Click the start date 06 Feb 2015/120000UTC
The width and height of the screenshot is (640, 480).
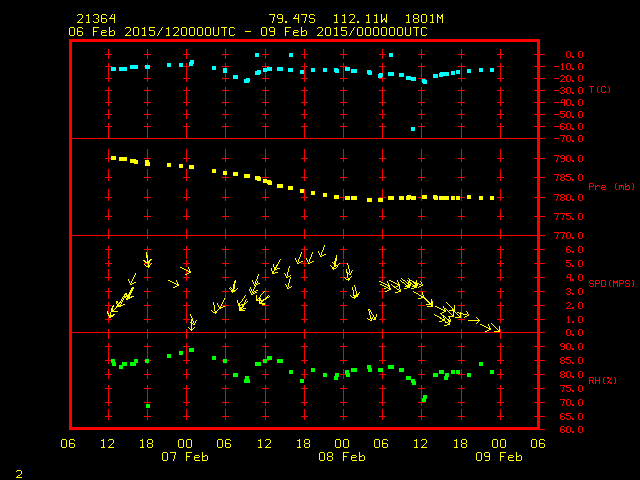click(152, 32)
